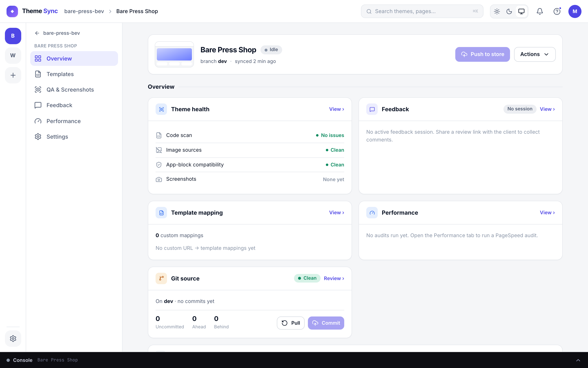Viewport: 588px width, 368px height.
Task: Select the B workspace icon
Action: click(13, 36)
